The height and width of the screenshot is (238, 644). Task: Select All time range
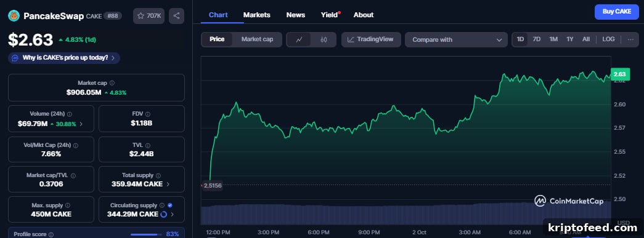586,39
